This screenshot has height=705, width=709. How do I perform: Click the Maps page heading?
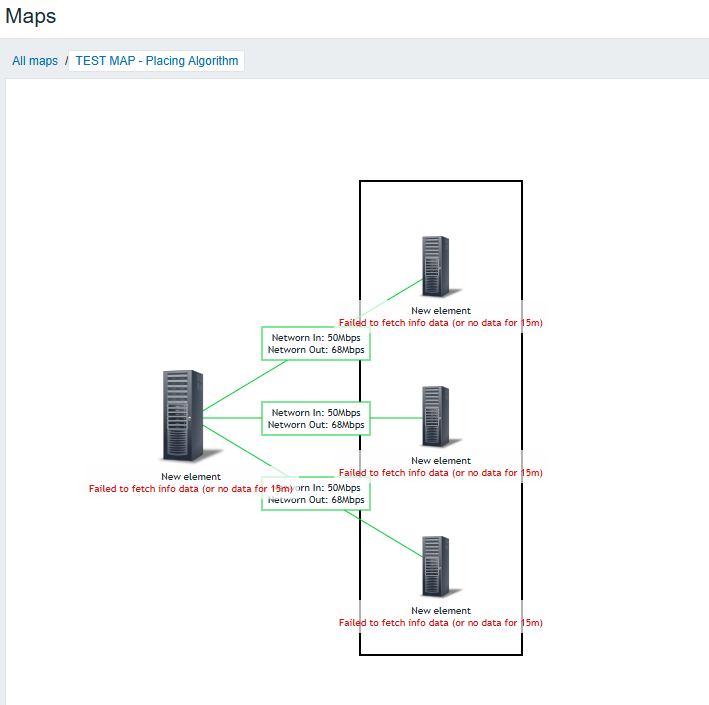coord(31,17)
